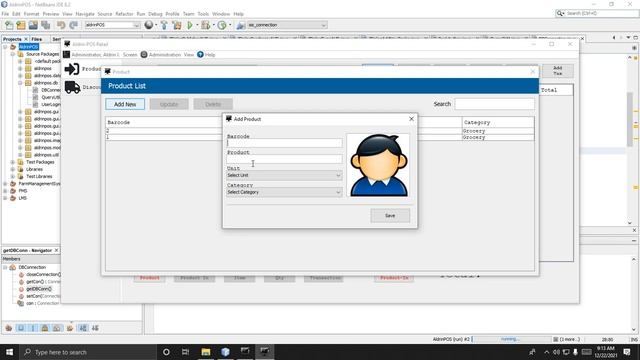640x360 pixels.
Task: Click the Redo icon in NetBeans toolbar
Action: click(73, 25)
